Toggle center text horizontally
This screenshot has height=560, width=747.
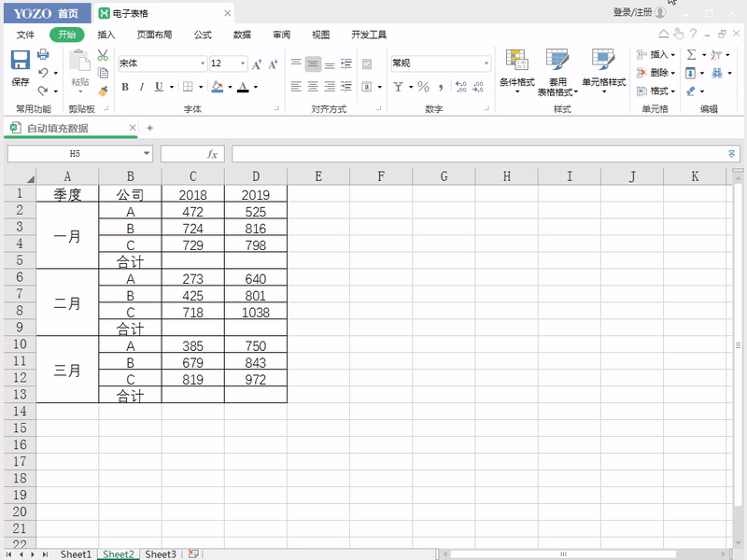click(x=313, y=86)
